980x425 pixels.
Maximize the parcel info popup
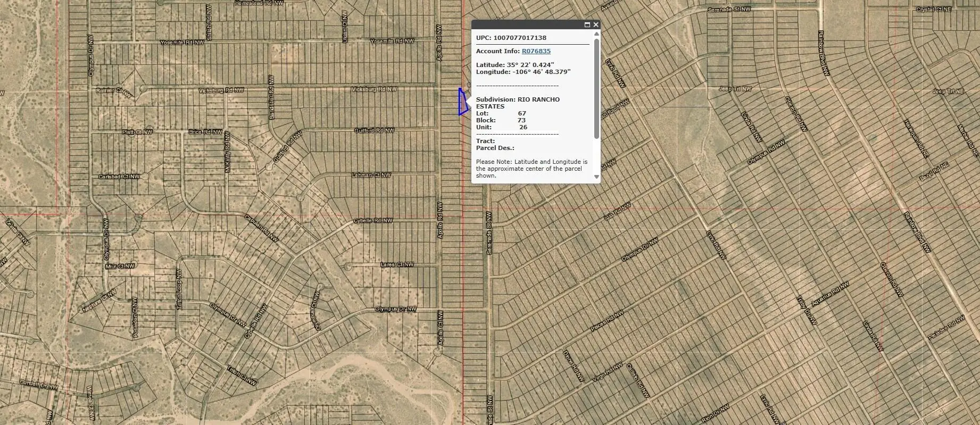click(587, 25)
